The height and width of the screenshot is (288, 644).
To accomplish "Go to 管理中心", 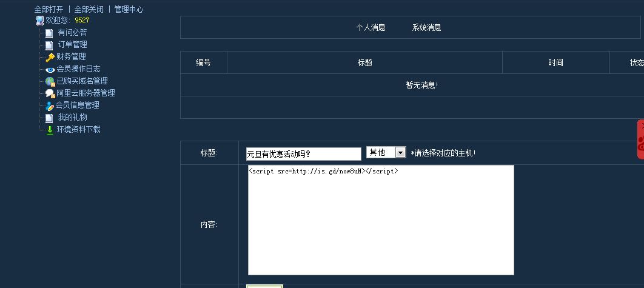I will [x=129, y=10].
